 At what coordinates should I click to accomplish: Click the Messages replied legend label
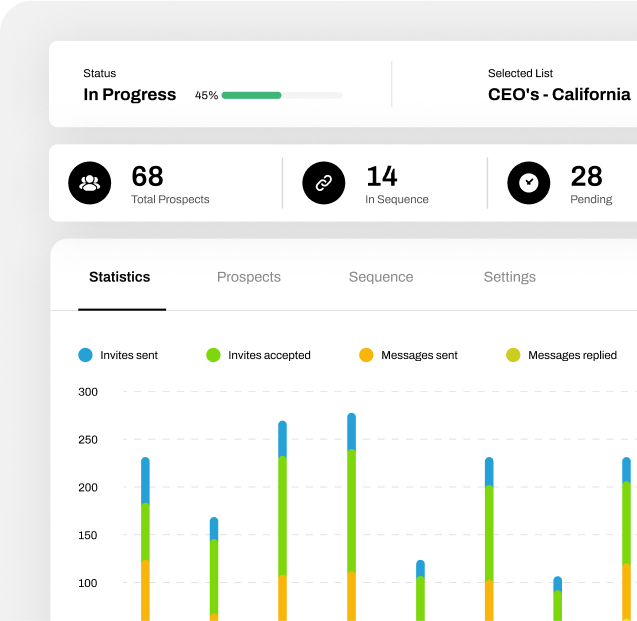click(572, 355)
